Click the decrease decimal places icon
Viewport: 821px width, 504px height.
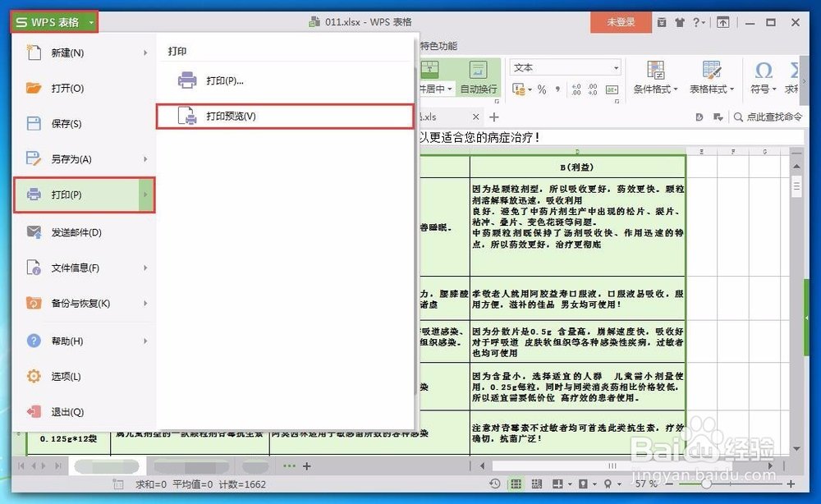(593, 89)
